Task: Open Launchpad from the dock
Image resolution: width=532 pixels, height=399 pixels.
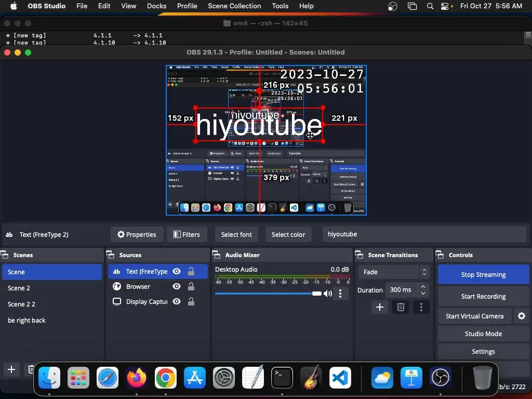Action: [78, 378]
